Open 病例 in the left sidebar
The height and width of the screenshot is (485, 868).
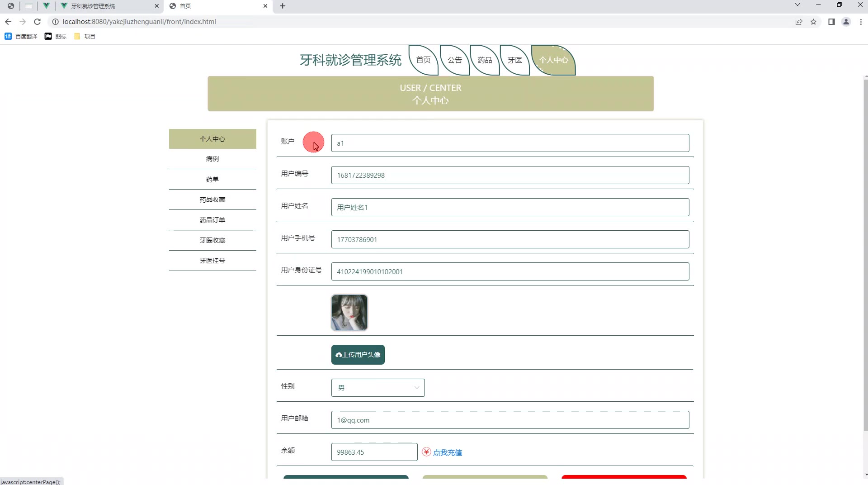click(212, 159)
